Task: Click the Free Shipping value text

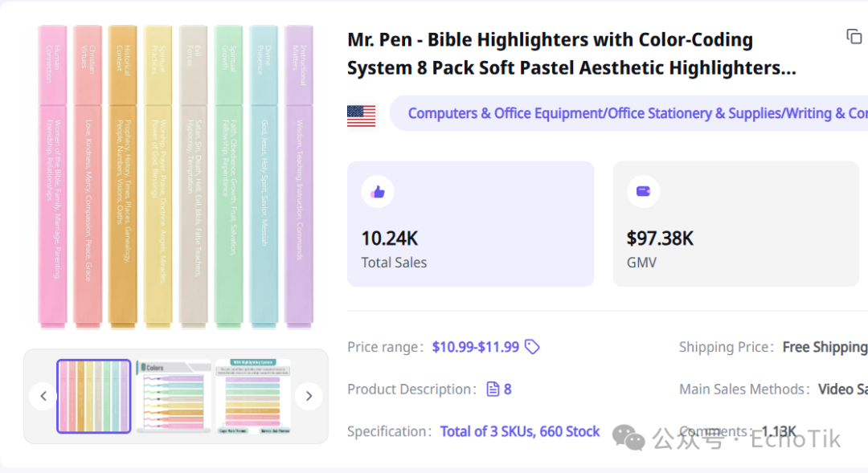Action: (x=825, y=347)
